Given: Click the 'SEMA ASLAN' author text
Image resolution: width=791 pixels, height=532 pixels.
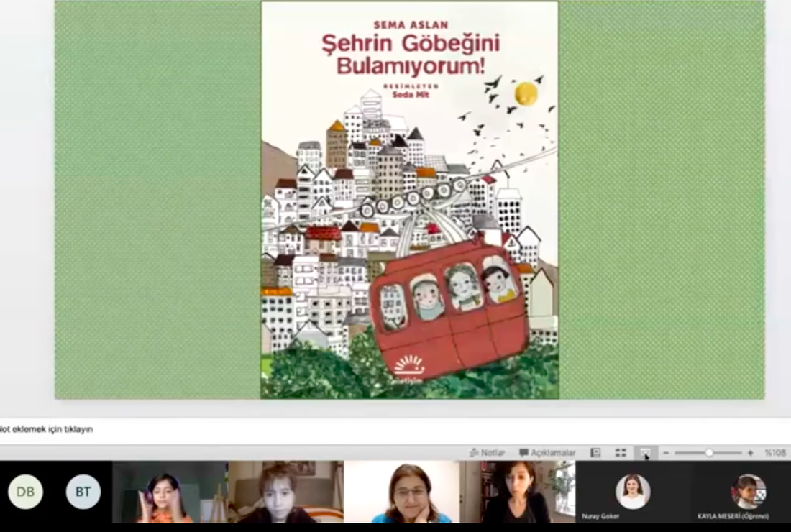Looking at the screenshot, I should pyautogui.click(x=411, y=24).
